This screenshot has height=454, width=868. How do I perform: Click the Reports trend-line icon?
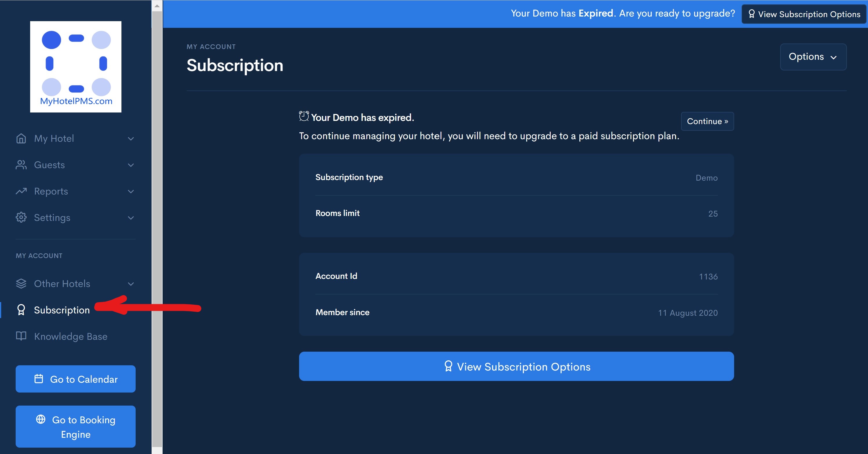click(21, 191)
